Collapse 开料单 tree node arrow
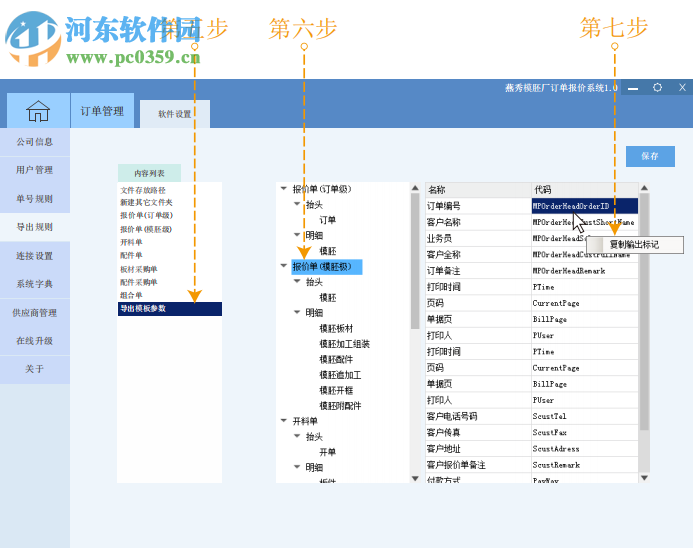The height and width of the screenshot is (548, 693). 284,420
